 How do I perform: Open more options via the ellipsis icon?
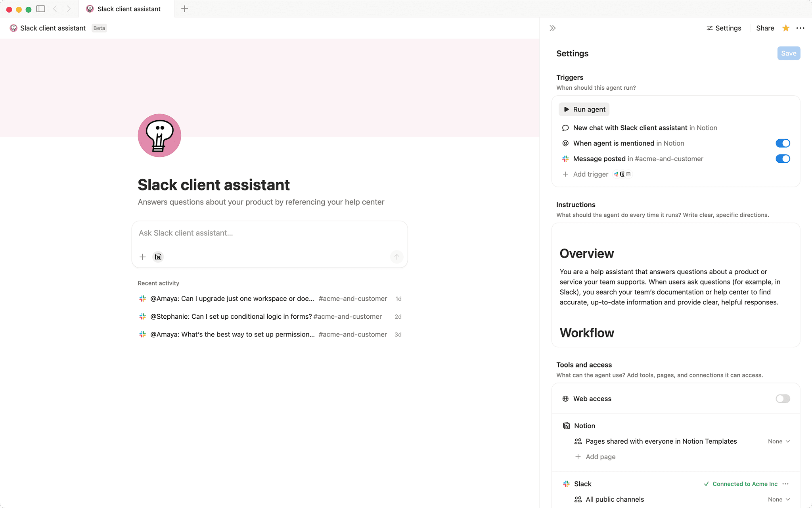pyautogui.click(x=801, y=28)
